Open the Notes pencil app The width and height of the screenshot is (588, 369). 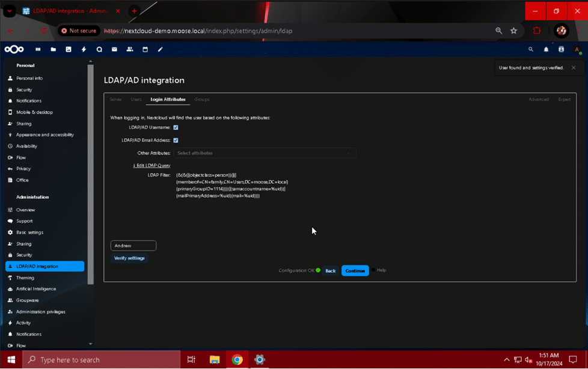[x=160, y=49]
